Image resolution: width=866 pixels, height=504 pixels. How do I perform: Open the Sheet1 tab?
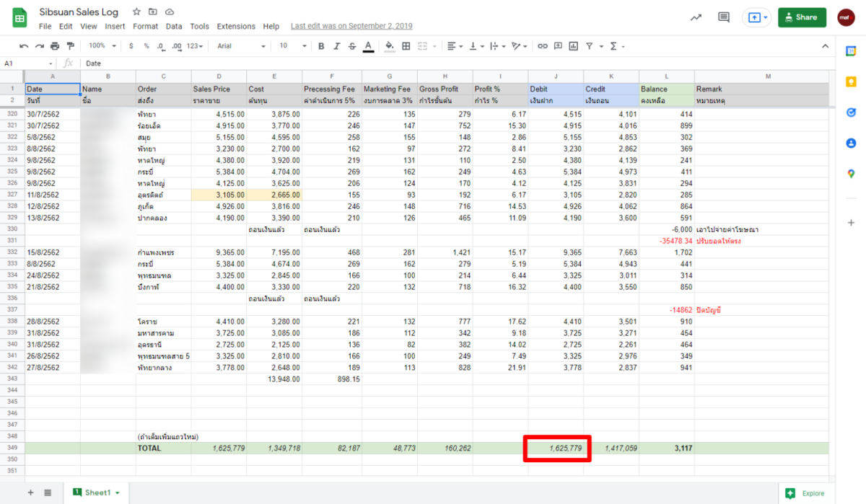tap(97, 492)
